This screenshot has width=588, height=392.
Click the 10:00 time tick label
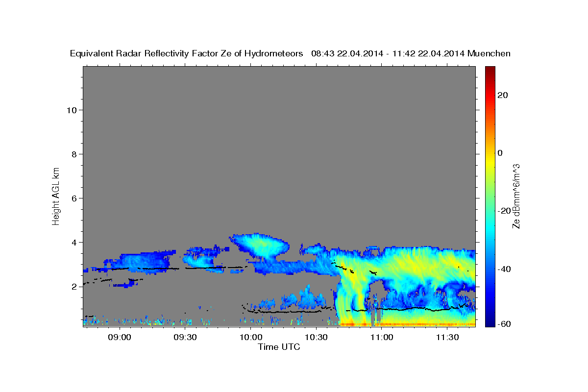click(250, 337)
